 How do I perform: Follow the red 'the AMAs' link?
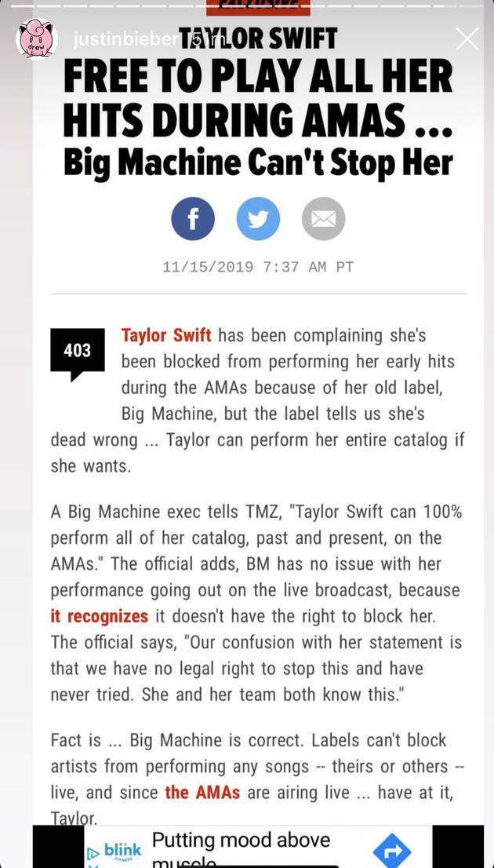coord(202,792)
